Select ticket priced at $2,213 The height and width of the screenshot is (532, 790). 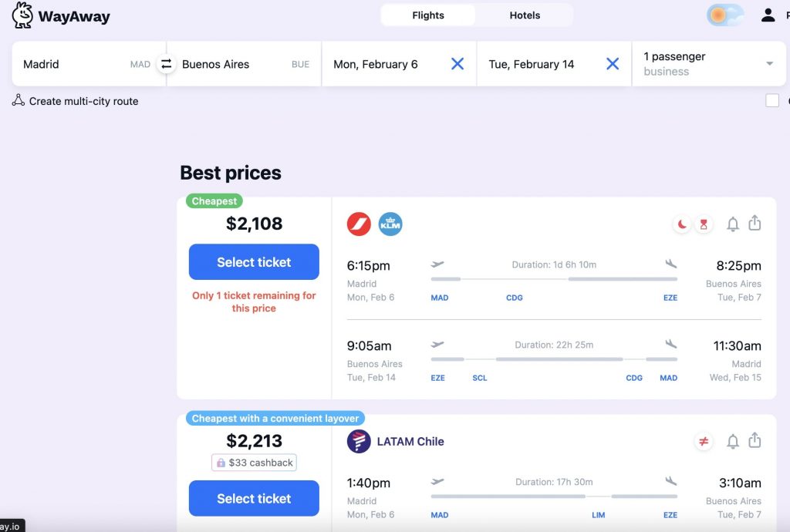point(254,498)
